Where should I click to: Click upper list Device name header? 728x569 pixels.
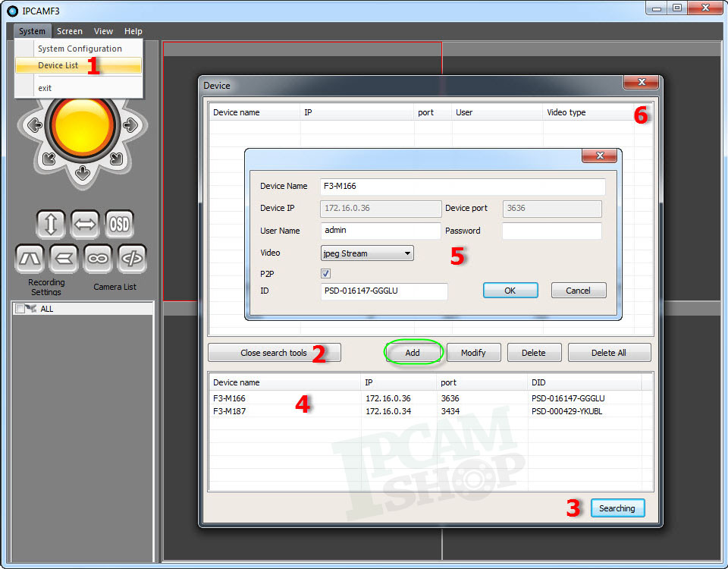click(255, 112)
